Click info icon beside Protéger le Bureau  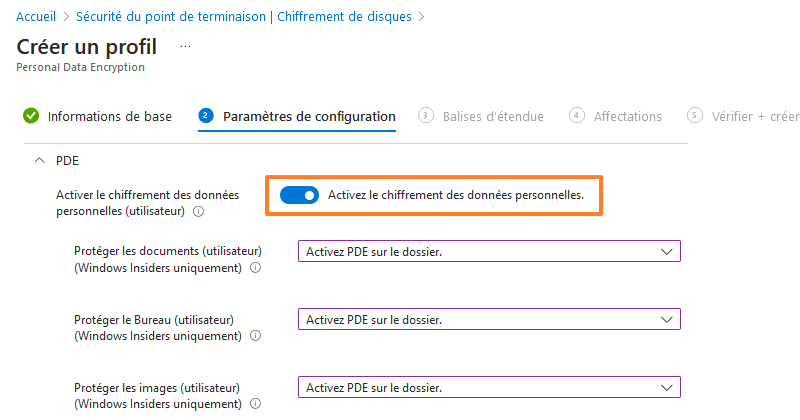(x=255, y=336)
